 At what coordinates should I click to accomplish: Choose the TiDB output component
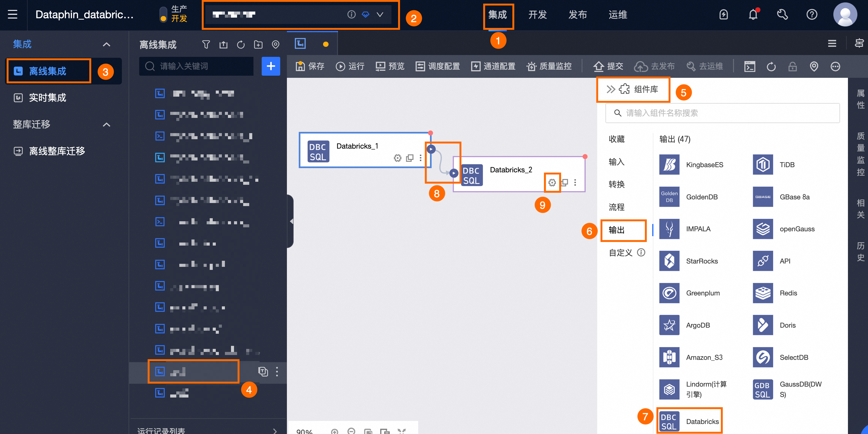(774, 165)
